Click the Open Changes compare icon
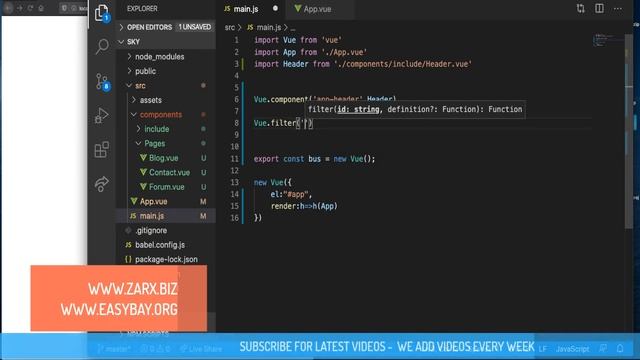Screen dimensions: 640x360 [580, 9]
